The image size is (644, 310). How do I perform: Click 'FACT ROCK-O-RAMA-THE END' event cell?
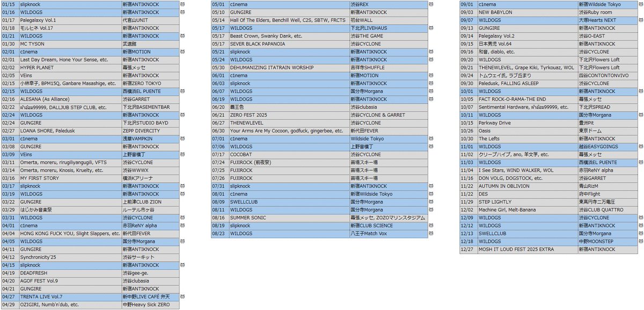click(527, 99)
